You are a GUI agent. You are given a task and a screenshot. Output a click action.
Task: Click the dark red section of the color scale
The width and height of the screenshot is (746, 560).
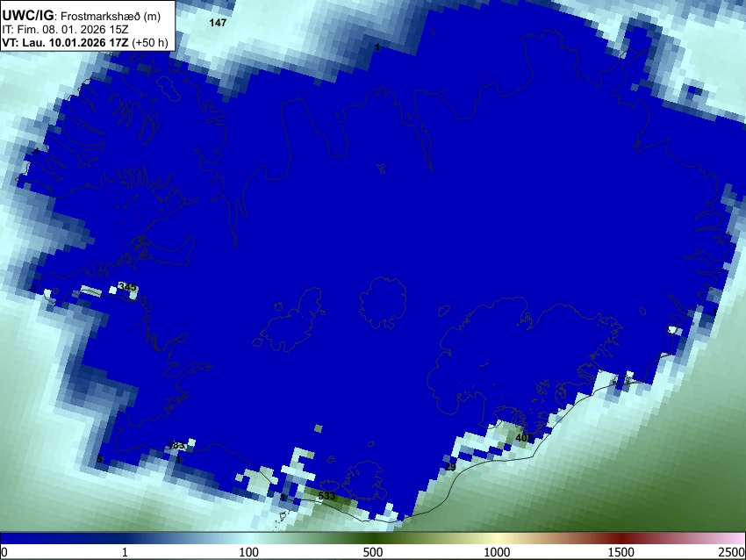tap(621, 538)
